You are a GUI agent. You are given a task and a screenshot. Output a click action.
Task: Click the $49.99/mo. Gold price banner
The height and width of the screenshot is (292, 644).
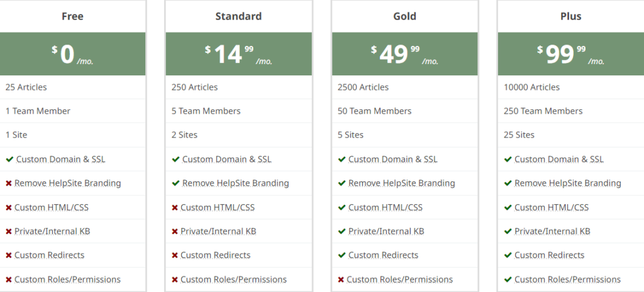(x=404, y=55)
